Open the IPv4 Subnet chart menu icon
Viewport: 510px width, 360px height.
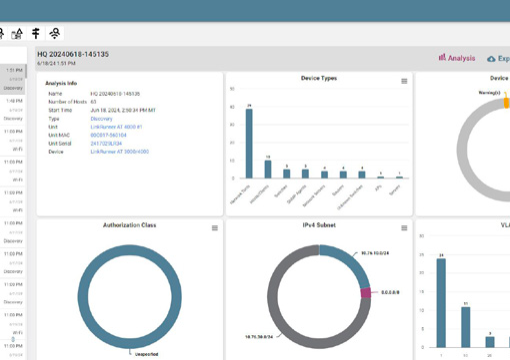pyautogui.click(x=404, y=228)
